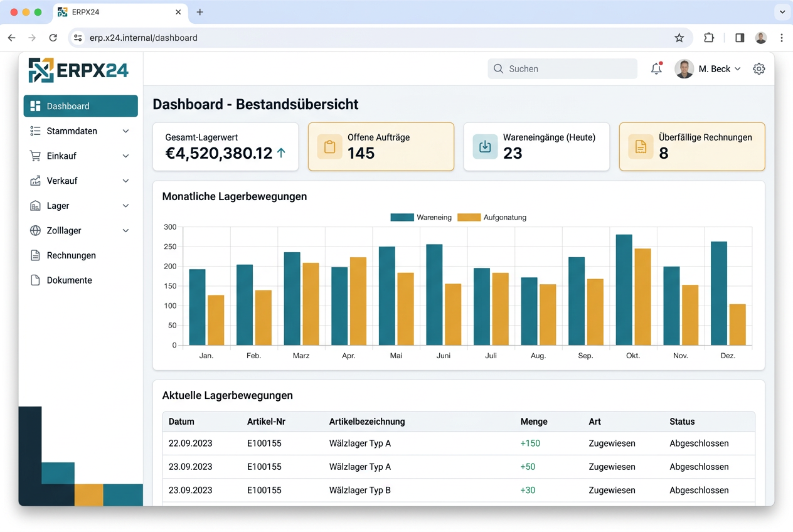Click the Offene Aufträge clipboard icon
The image size is (793, 532).
click(x=329, y=147)
